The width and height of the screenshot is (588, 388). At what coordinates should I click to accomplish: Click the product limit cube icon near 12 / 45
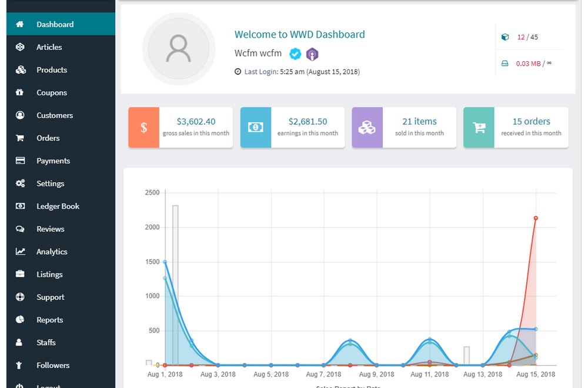tap(505, 37)
